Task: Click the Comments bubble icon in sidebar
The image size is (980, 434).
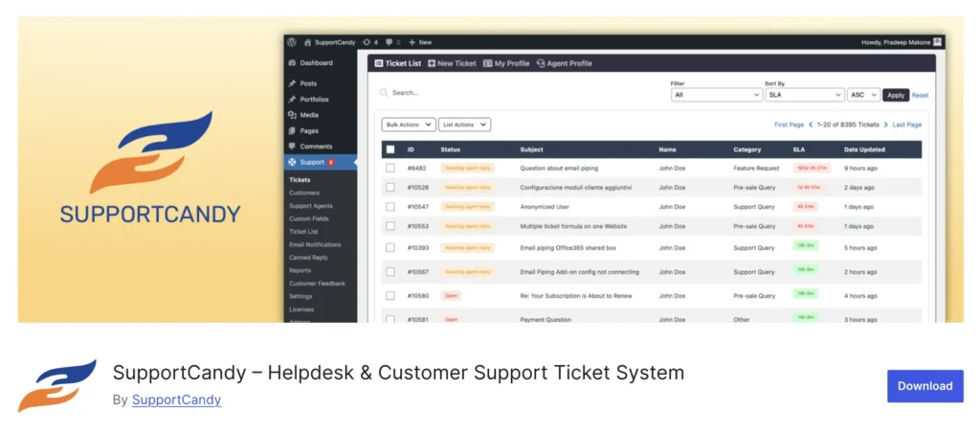Action: [292, 147]
